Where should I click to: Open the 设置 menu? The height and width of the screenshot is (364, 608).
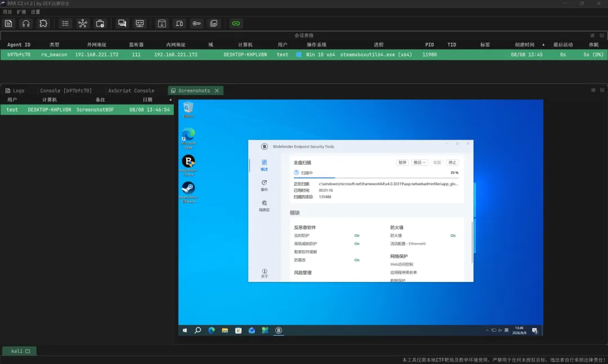(x=35, y=12)
